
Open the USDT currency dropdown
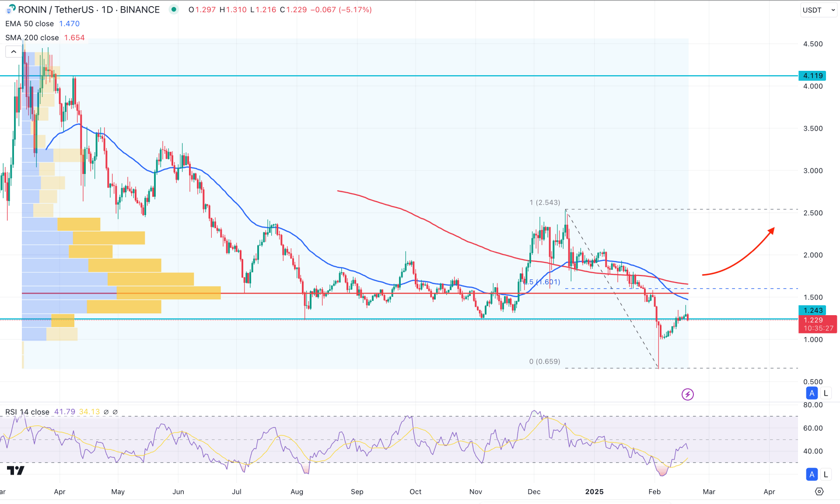pos(818,10)
